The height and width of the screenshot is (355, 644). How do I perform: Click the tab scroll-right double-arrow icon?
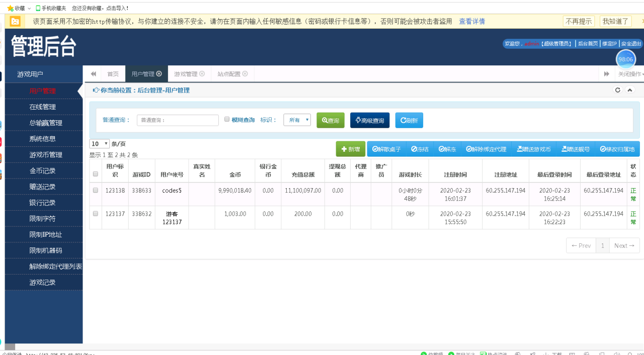tap(607, 74)
